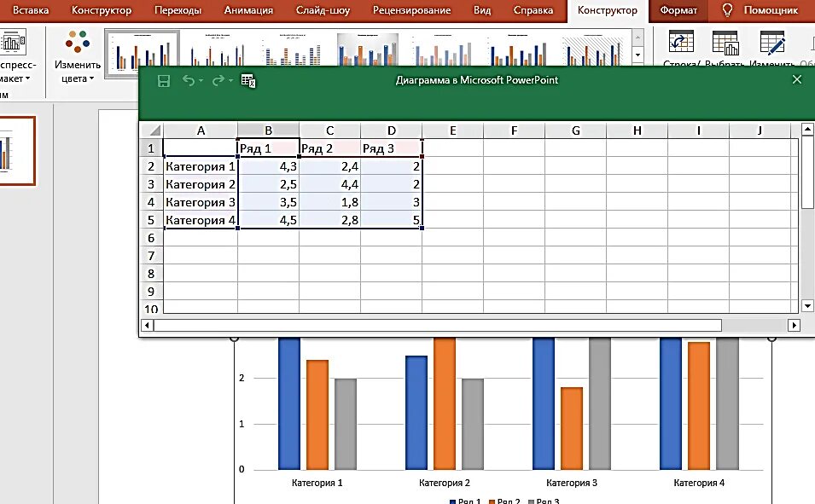Click cell Категория 3 in sheet
Screen dimensions: 815x504
201,203
